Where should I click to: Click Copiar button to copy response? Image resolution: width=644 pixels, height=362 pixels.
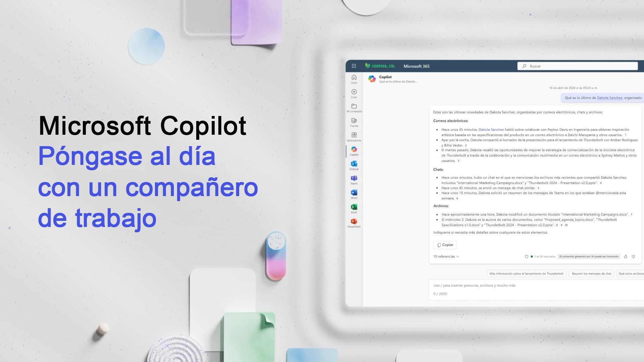[x=444, y=244]
